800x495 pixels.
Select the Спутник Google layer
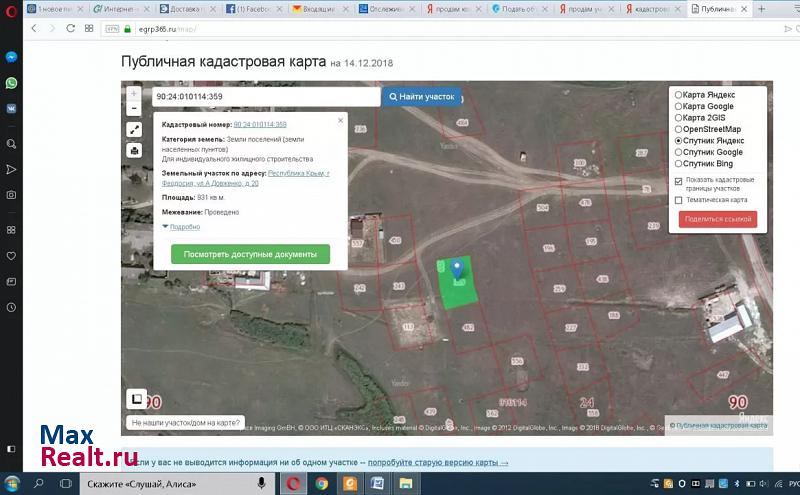click(679, 152)
